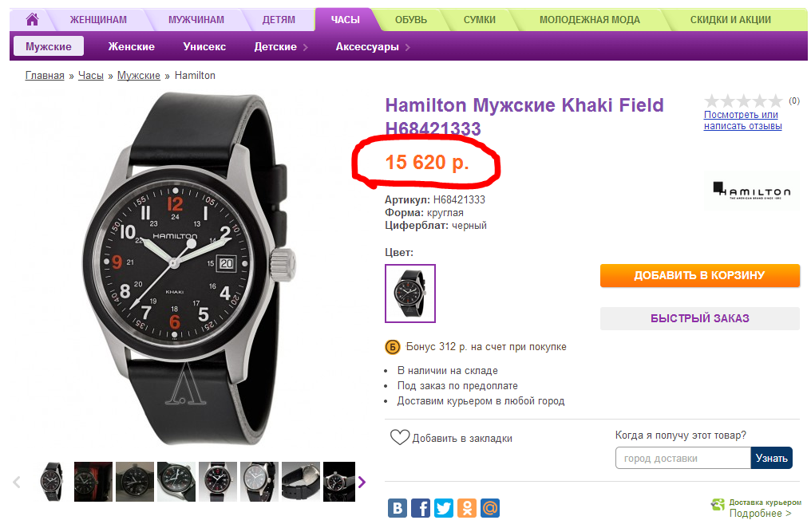Screen dimensions: 811x532
Task: Click the Быстрый заказ button
Action: tap(699, 318)
